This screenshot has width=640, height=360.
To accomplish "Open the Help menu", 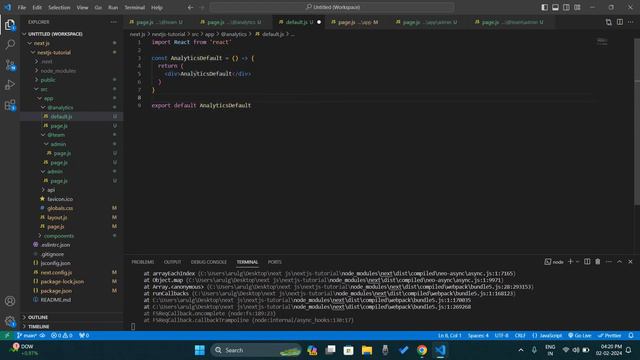I will 157,7.
